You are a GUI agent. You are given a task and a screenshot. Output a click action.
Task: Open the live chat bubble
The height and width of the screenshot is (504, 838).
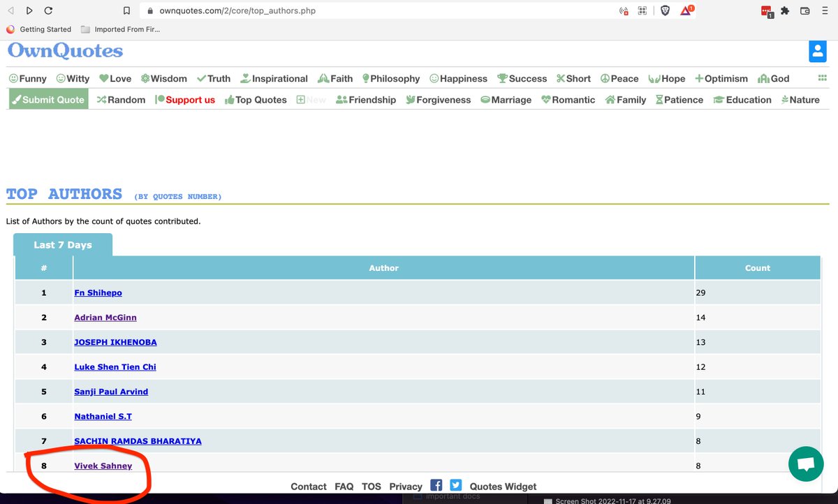(806, 465)
